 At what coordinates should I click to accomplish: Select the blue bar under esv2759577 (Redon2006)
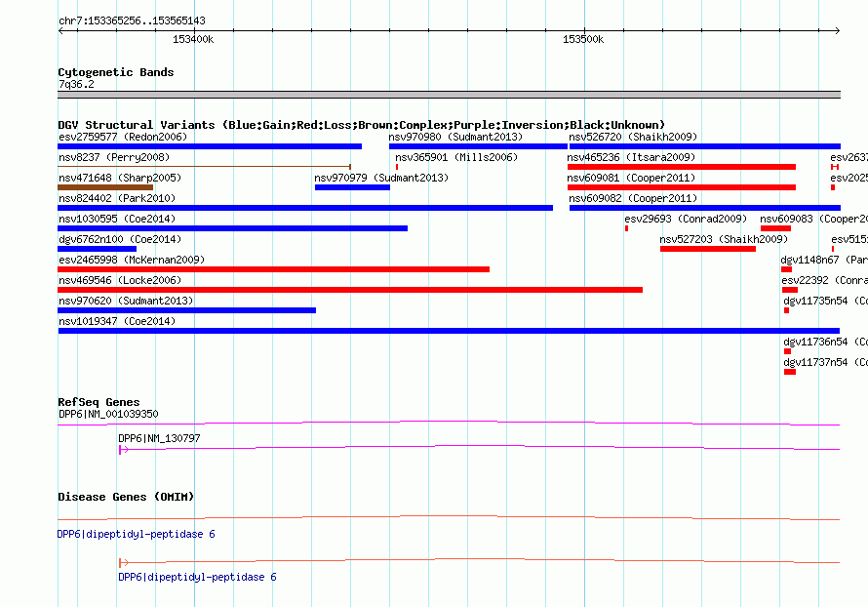[210, 146]
